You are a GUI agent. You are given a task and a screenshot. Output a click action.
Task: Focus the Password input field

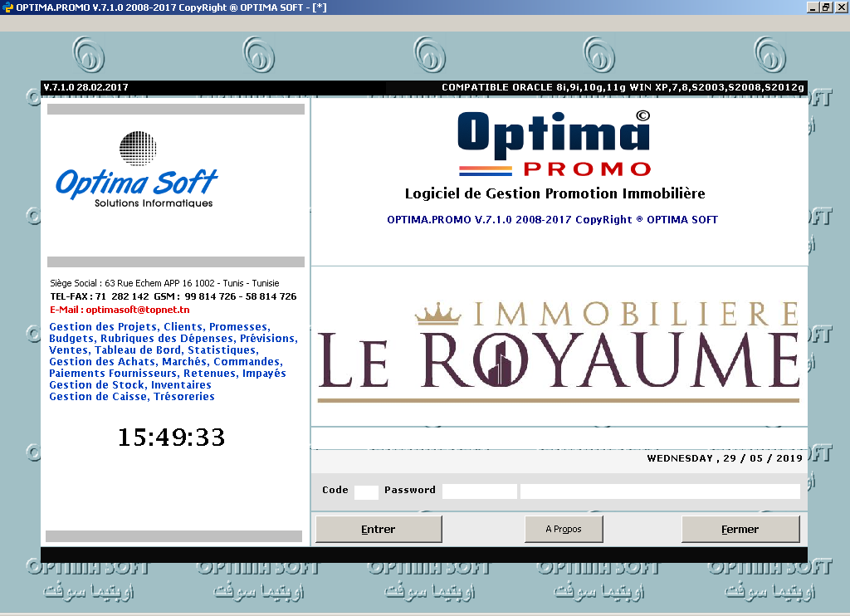pyautogui.click(x=480, y=491)
